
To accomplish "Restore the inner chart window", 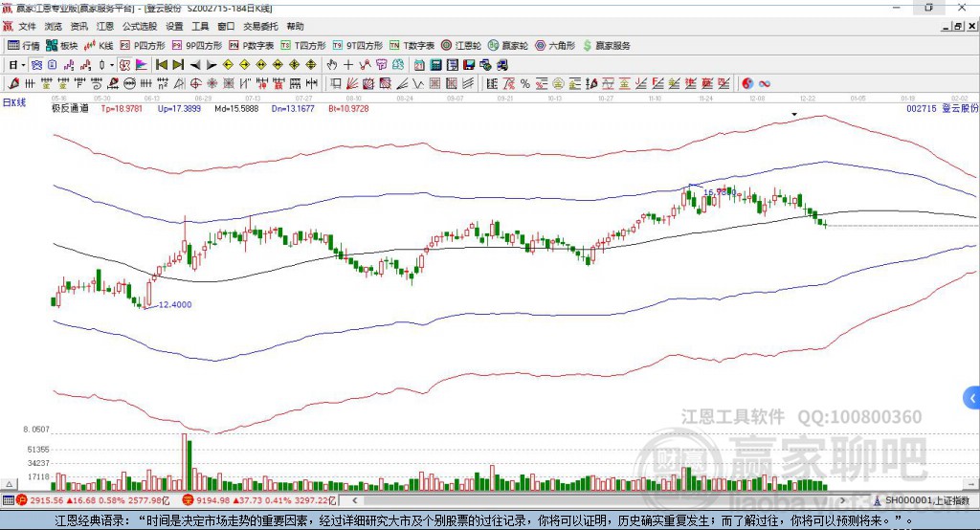I will click(x=958, y=26).
